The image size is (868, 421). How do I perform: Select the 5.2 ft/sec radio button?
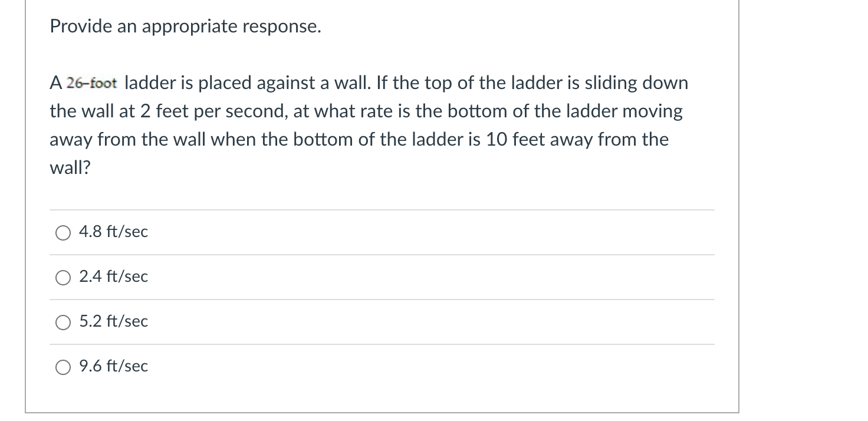click(x=63, y=322)
